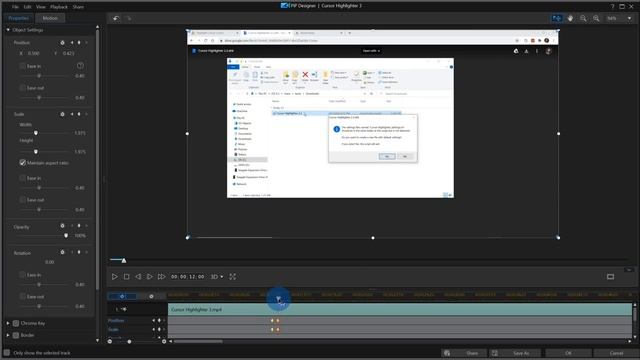The image size is (640, 360).
Task: Click the Opacity keyframe stopwatch icon
Action: [62, 226]
